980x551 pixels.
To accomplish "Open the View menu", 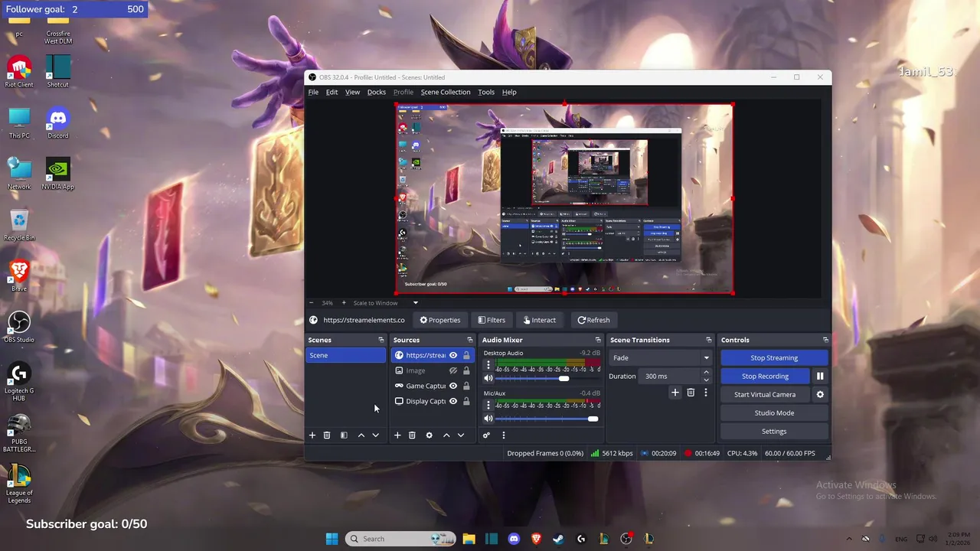I will point(352,92).
